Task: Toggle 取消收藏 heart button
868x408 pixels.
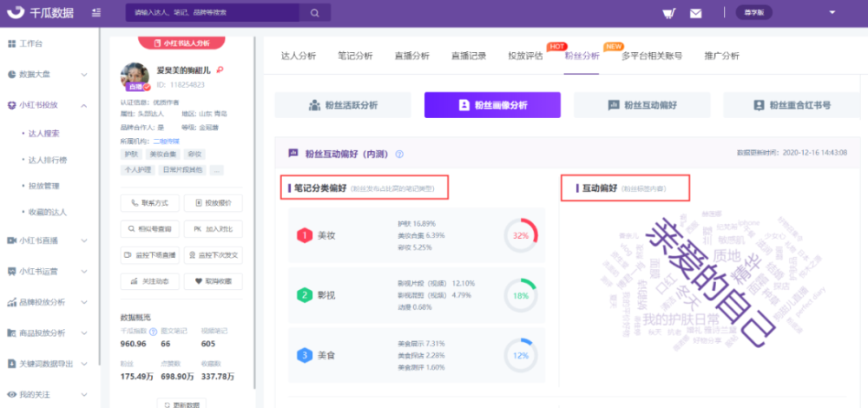Action: [213, 280]
